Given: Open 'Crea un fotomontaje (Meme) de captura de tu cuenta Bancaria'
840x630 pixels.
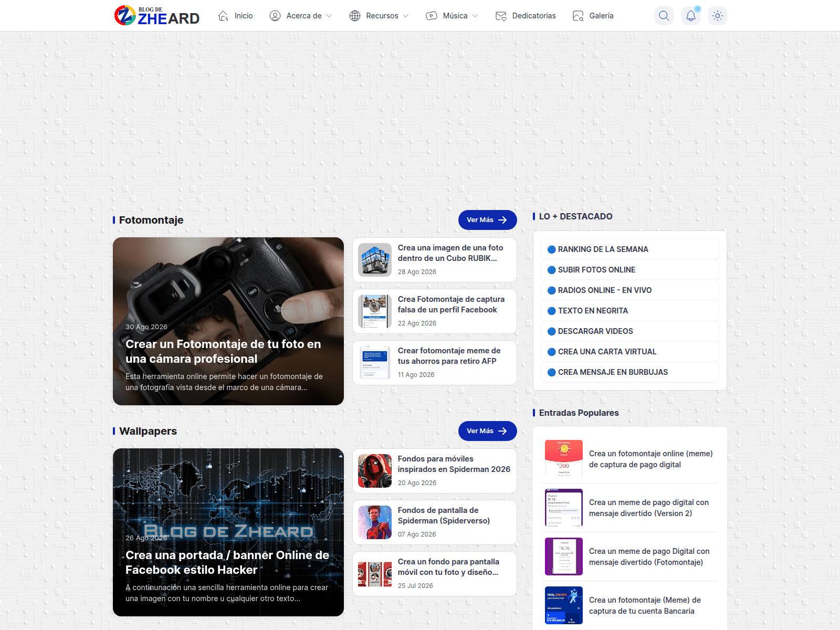Looking at the screenshot, I should tap(645, 605).
